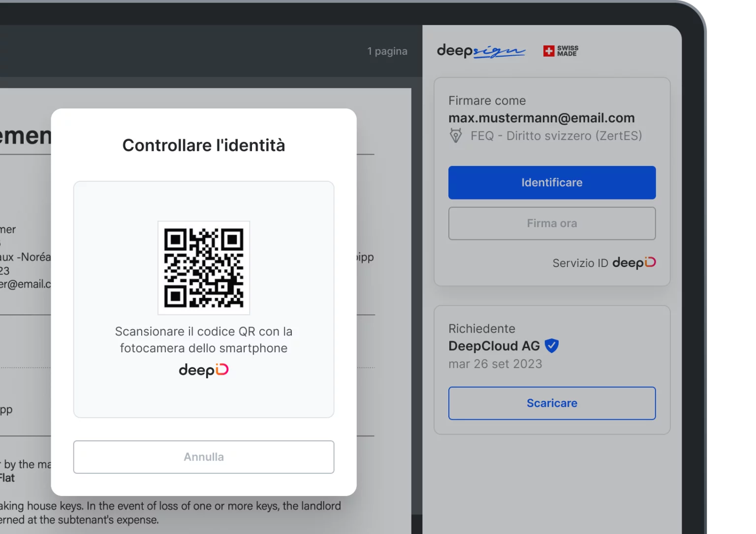Click the deepID logo below the QR code
Image resolution: width=756 pixels, height=534 pixels.
[x=204, y=370]
